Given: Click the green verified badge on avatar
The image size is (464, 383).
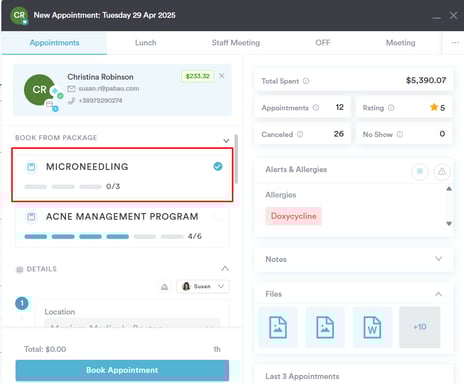Looking at the screenshot, I should tap(60, 96).
